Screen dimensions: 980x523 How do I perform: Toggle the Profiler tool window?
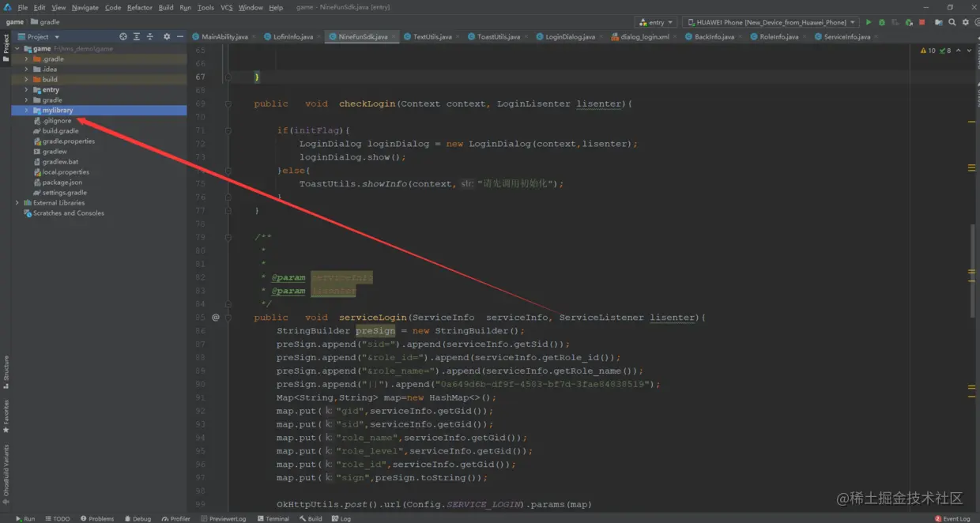coord(175,518)
